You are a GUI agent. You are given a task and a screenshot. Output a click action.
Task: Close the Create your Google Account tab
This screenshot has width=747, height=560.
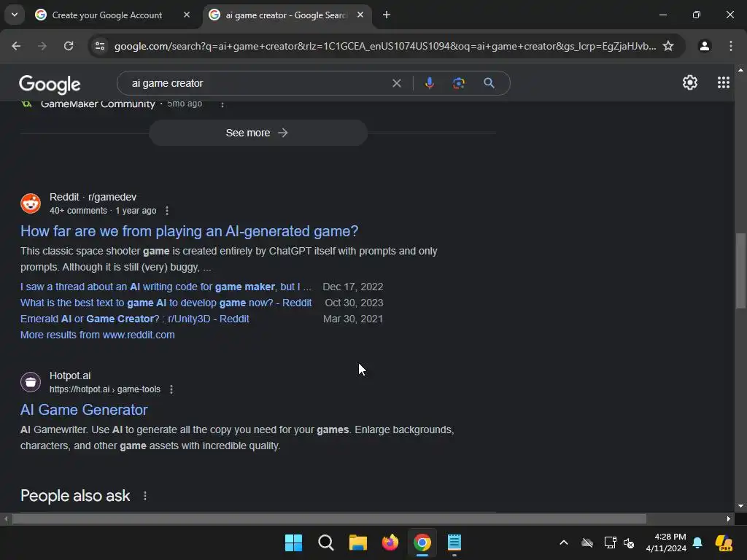point(187,15)
